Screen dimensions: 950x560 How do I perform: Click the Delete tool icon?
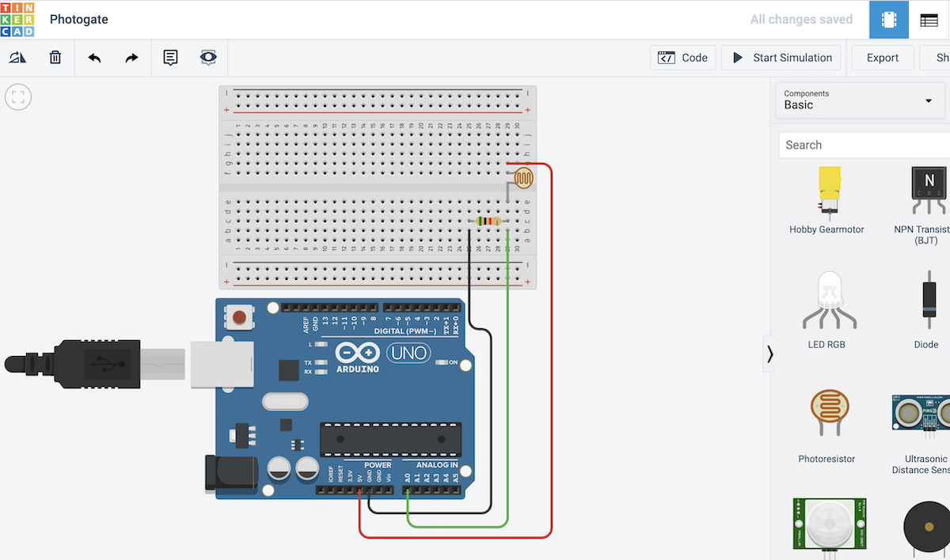pyautogui.click(x=54, y=57)
